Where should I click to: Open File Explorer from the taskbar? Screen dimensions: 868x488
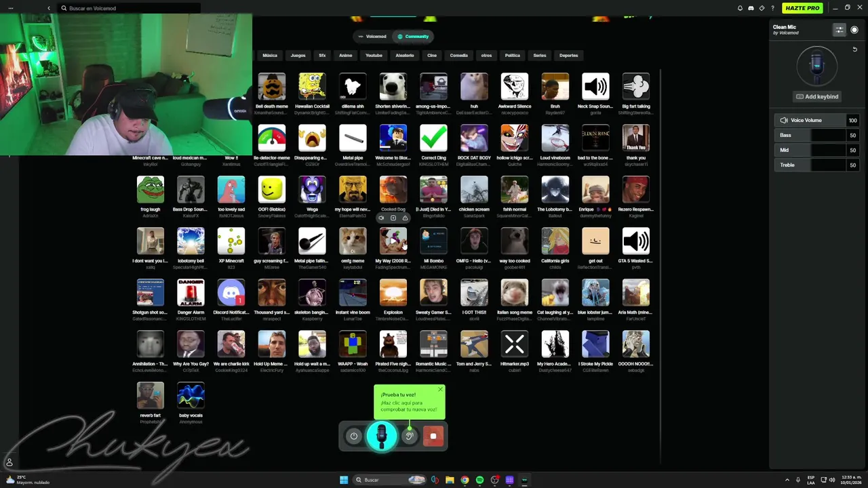(450, 480)
